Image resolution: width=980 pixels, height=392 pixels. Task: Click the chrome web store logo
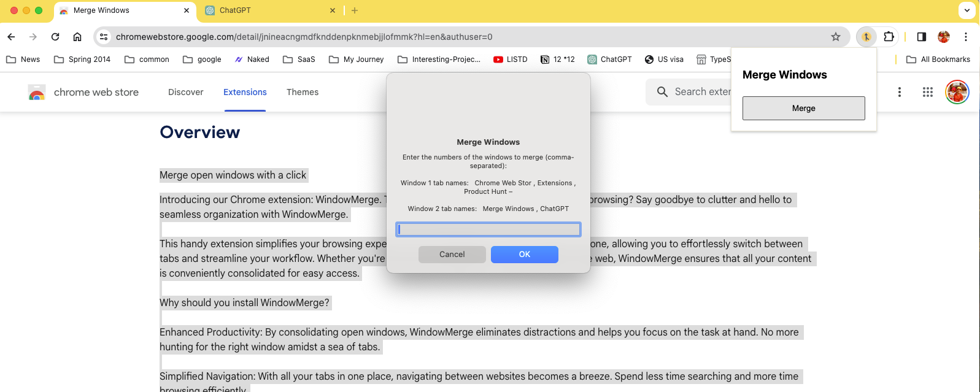tap(37, 93)
